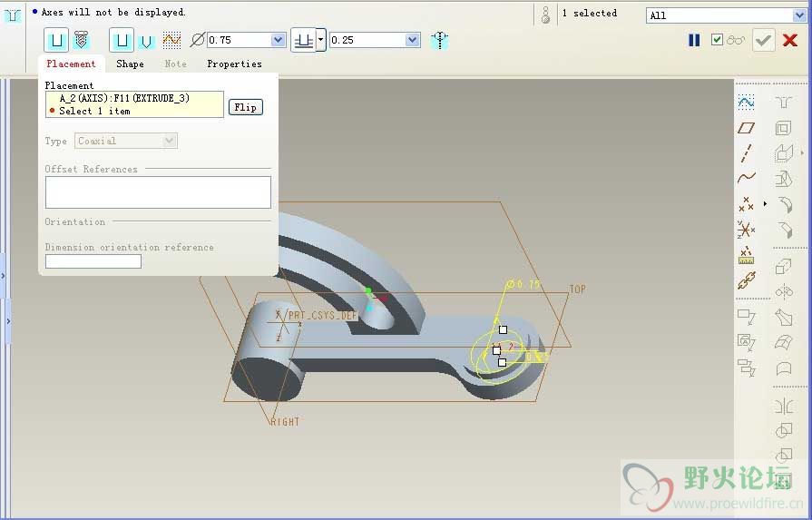Accept the hole with the green checkmark
The width and height of the screenshot is (812, 520).
pyautogui.click(x=763, y=40)
